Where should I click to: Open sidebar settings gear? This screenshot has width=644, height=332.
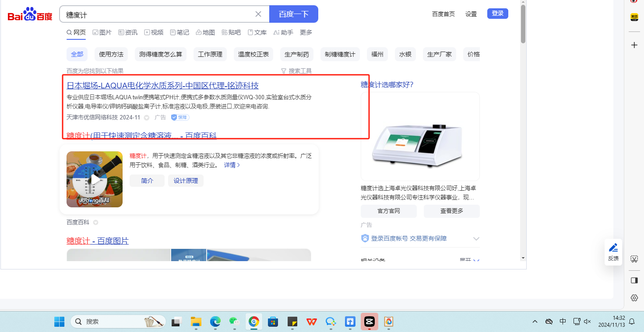pyautogui.click(x=634, y=298)
